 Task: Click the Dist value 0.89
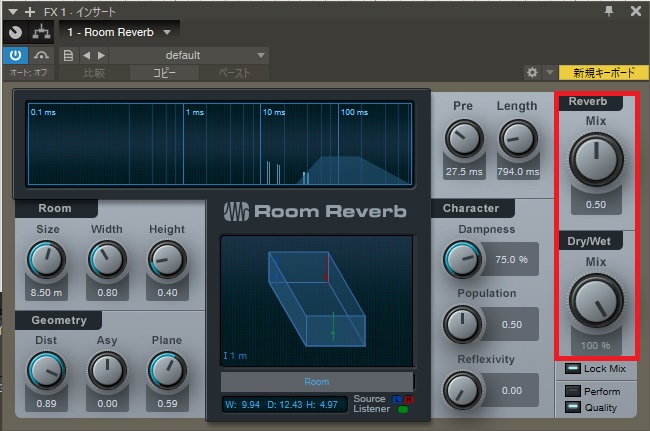pos(46,403)
